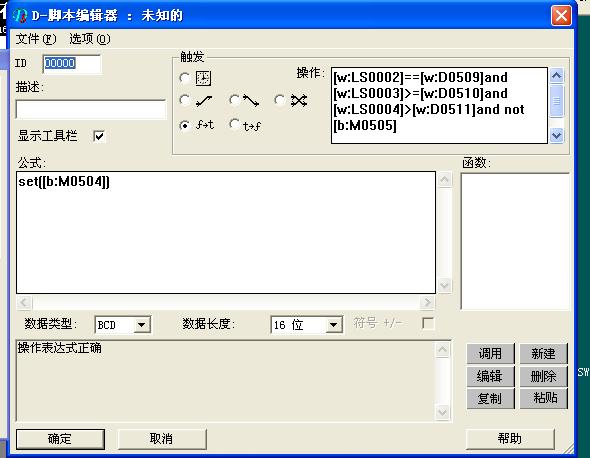Click the 新建 function button

pyautogui.click(x=543, y=354)
